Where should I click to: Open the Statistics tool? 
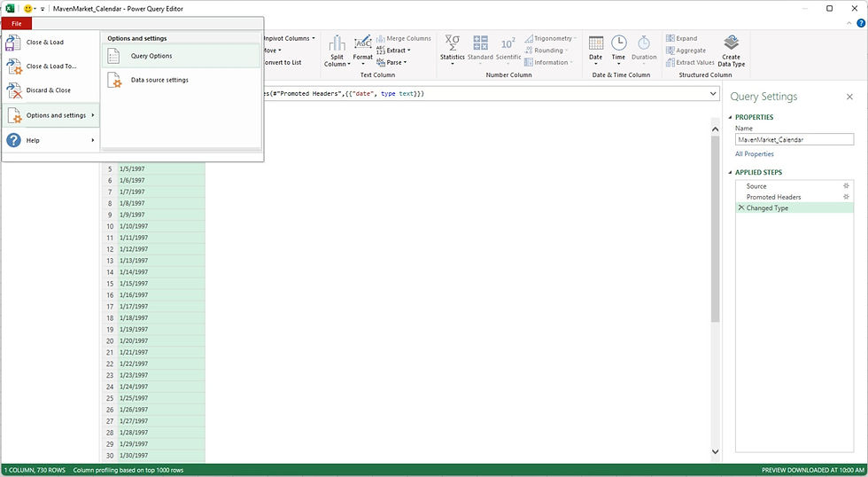click(453, 50)
